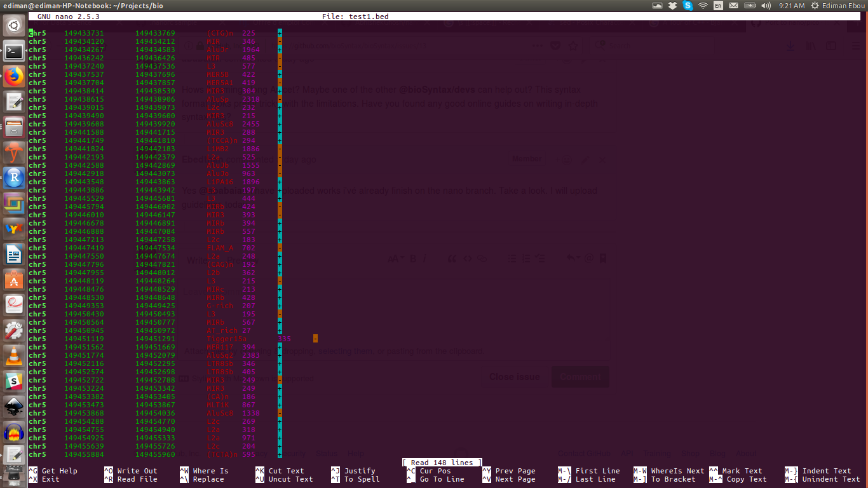Click the 'Read 148 lines' status message
The height and width of the screenshot is (488, 868).
tap(442, 463)
